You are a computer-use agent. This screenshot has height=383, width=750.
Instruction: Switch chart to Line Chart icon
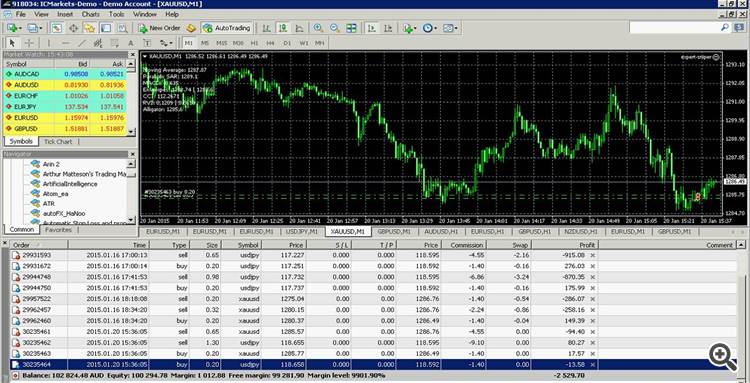pos(299,28)
